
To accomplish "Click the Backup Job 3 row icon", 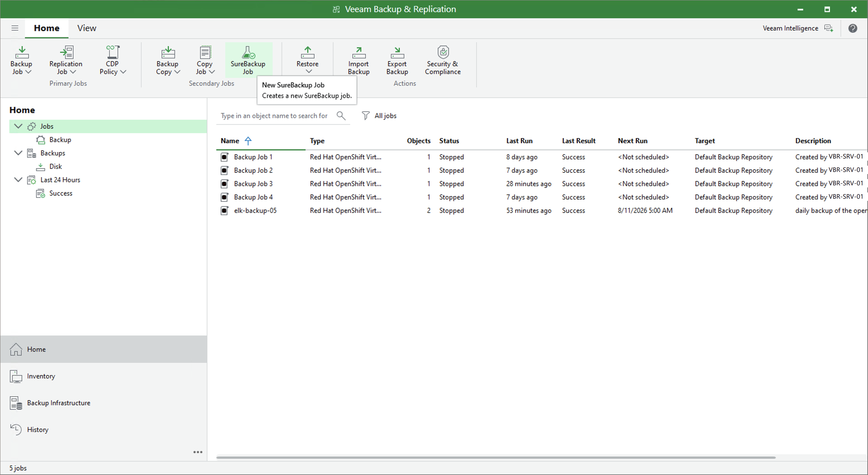I will (x=224, y=184).
